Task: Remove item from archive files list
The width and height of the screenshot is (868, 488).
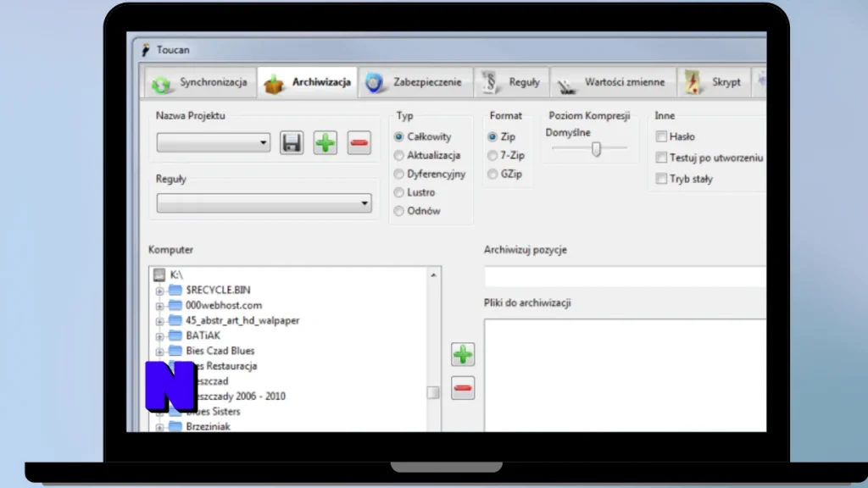Action: [462, 388]
